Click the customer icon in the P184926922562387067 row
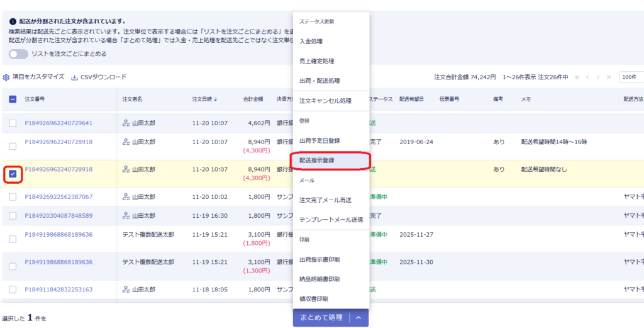Viewport: 644px width, 328px height. coord(126,197)
